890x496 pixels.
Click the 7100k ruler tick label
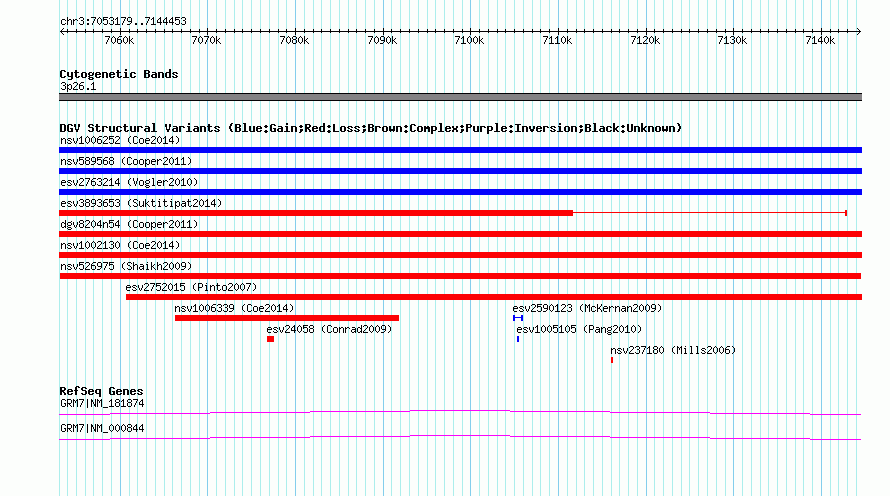469,40
